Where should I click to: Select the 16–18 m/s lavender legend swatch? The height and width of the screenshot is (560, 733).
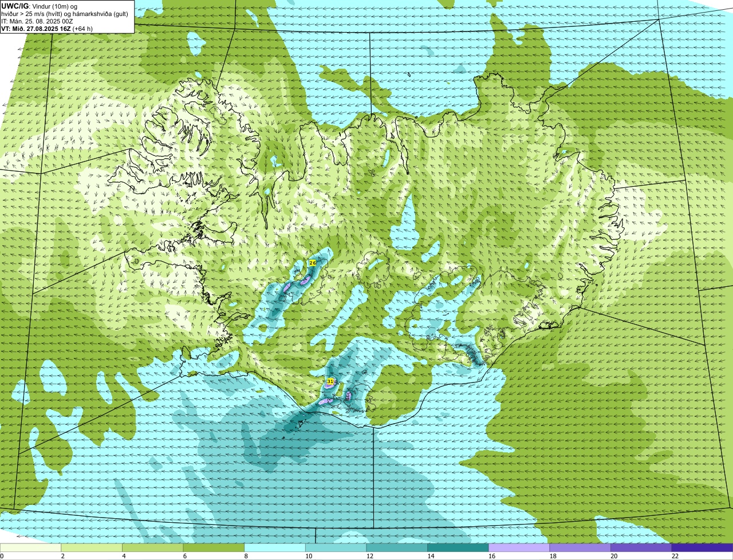tap(519, 547)
